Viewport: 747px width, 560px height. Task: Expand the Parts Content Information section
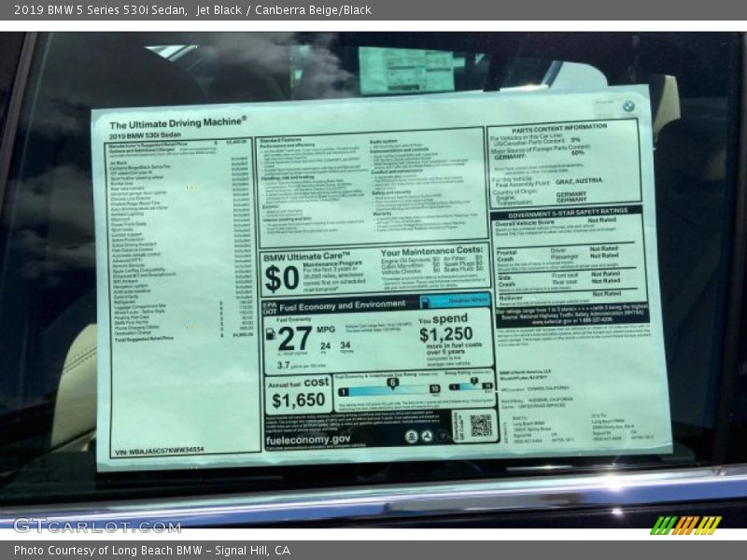[x=560, y=127]
